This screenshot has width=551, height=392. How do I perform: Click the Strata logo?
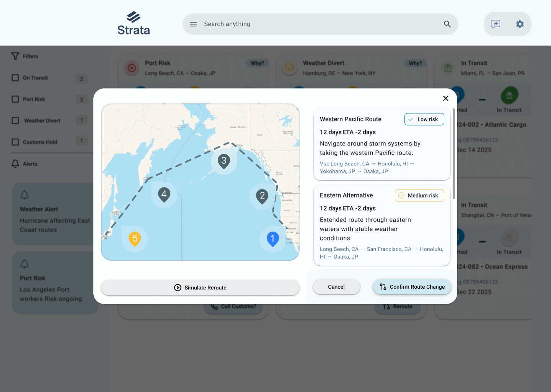134,23
